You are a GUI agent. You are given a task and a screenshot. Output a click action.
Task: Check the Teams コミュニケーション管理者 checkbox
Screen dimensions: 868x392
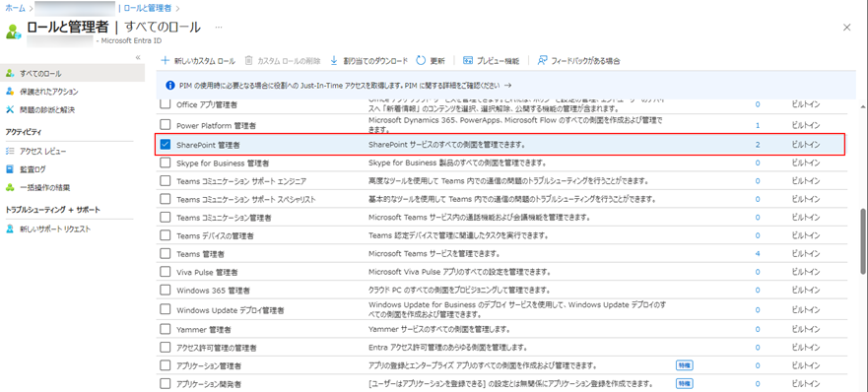coord(165,218)
